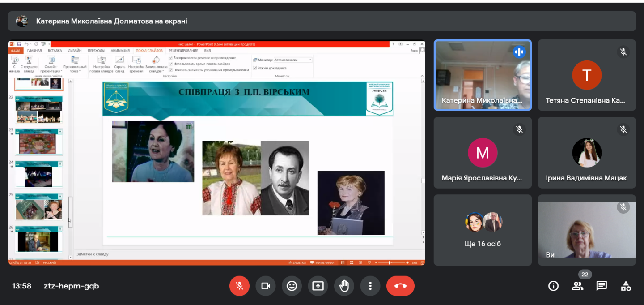Open the three-dot more options menu
This screenshot has height=305, width=644.
370,286
